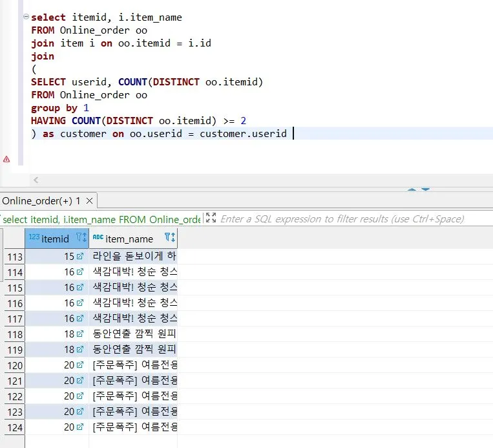This screenshot has height=448, width=493.
Task: Click the 'select itemid, i.item_name' first line
Action: [x=106, y=17]
